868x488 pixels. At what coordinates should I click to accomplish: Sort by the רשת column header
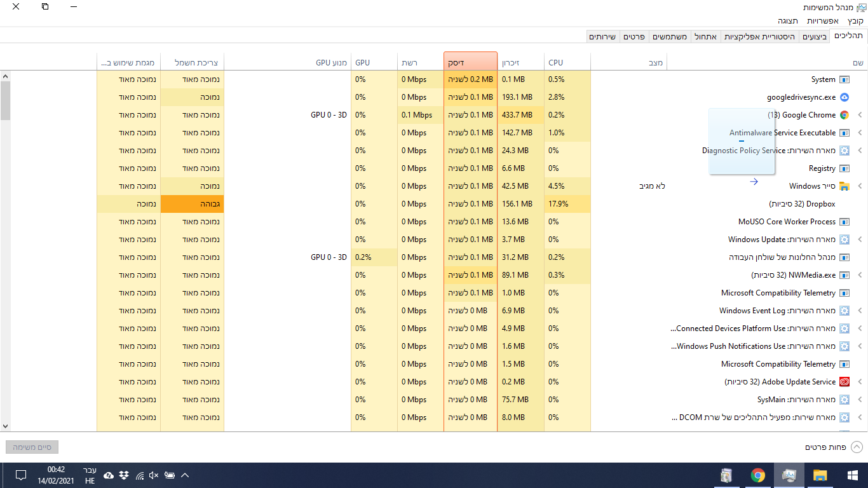(x=421, y=62)
